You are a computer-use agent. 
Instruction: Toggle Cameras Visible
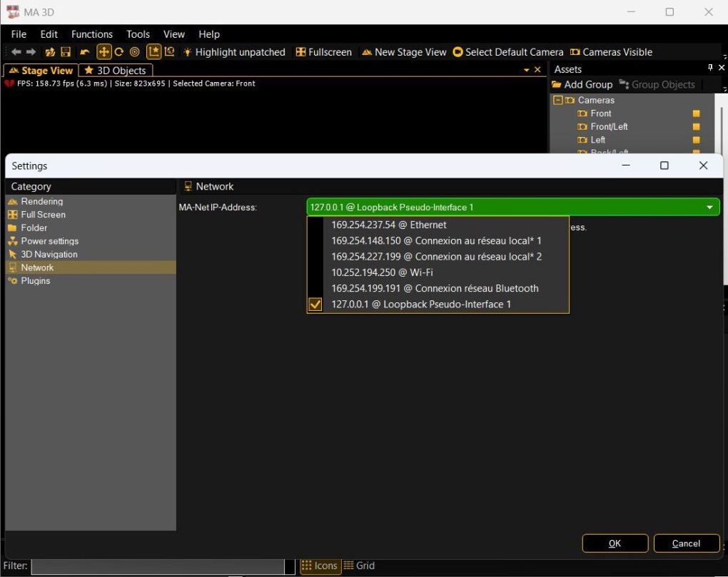tap(612, 52)
